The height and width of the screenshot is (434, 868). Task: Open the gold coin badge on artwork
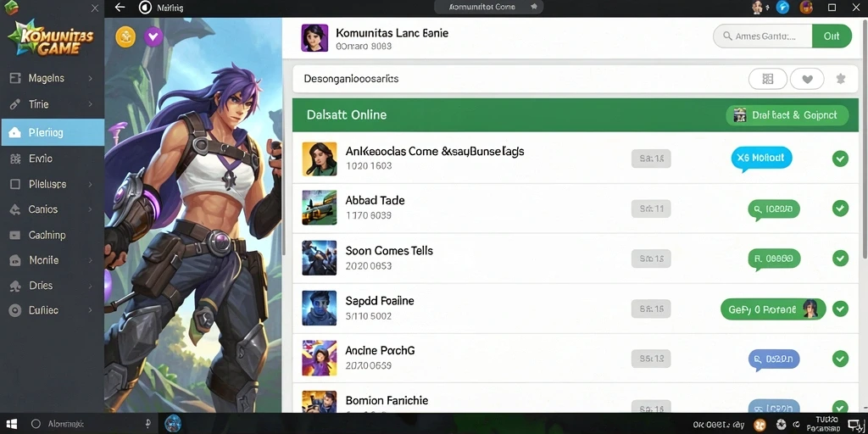point(125,37)
